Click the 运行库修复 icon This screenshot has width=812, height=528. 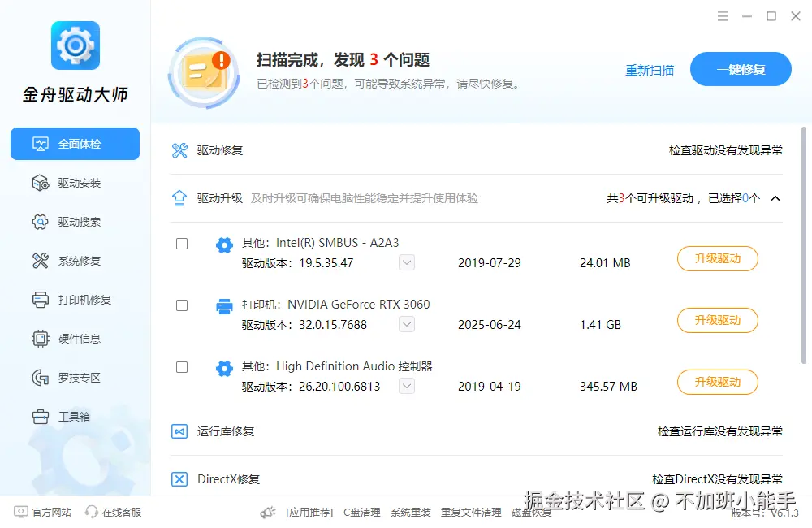[179, 431]
